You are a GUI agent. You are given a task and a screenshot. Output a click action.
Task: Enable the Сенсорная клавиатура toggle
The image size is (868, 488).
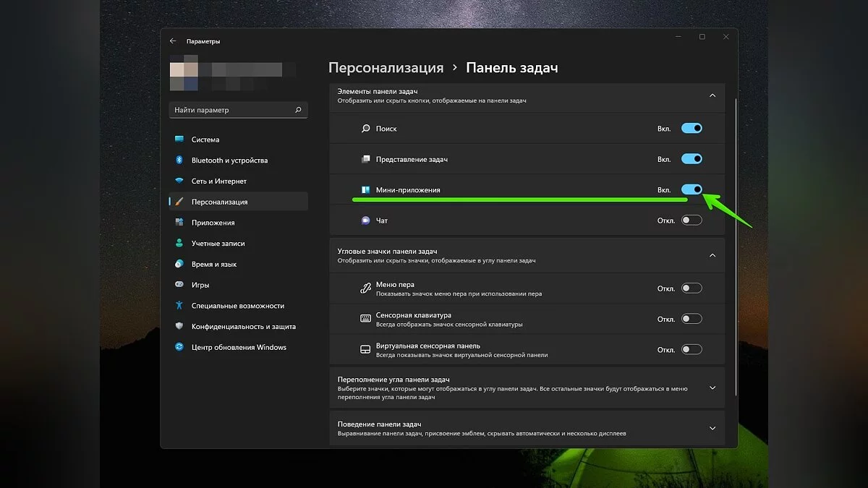[692, 319]
